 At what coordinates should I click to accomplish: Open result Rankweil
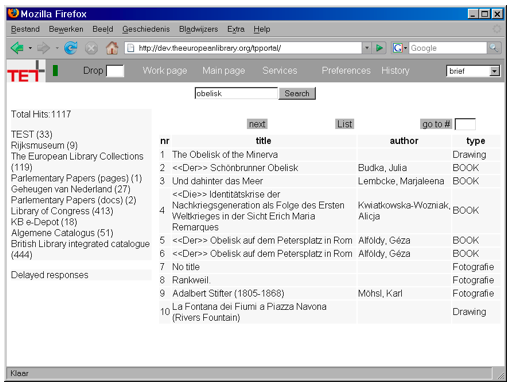[x=191, y=280]
